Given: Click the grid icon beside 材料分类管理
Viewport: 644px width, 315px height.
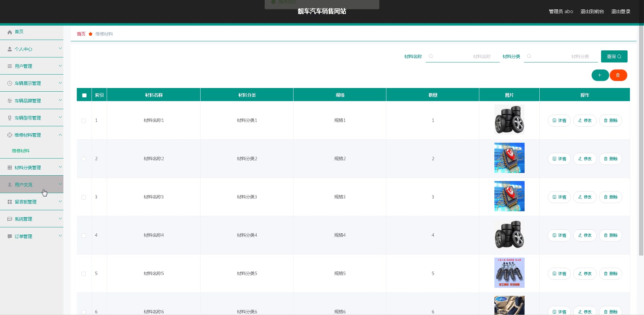Looking at the screenshot, I should click(10, 168).
